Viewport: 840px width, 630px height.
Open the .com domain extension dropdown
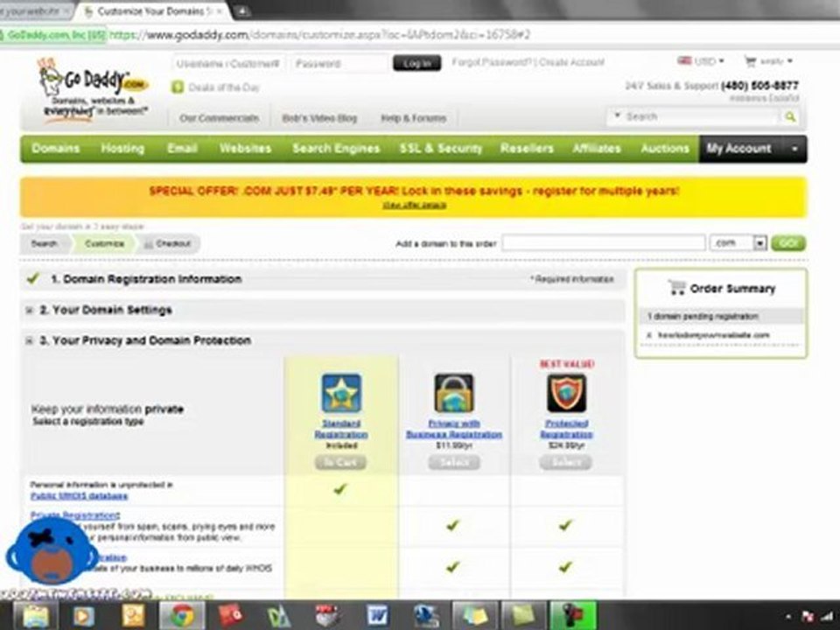pyautogui.click(x=760, y=243)
